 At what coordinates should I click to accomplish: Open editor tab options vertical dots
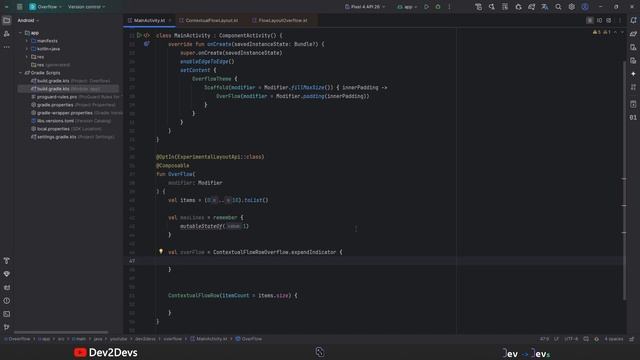(620, 20)
